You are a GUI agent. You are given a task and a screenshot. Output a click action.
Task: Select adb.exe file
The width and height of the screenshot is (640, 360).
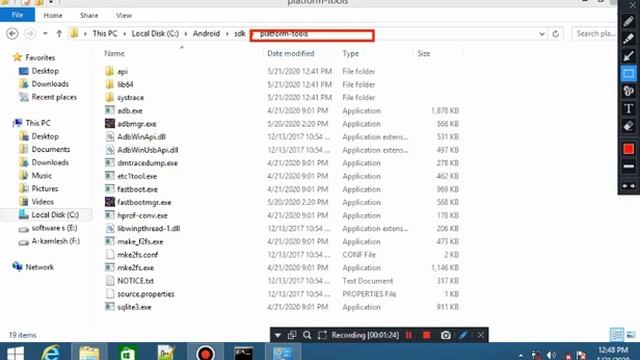(x=130, y=111)
